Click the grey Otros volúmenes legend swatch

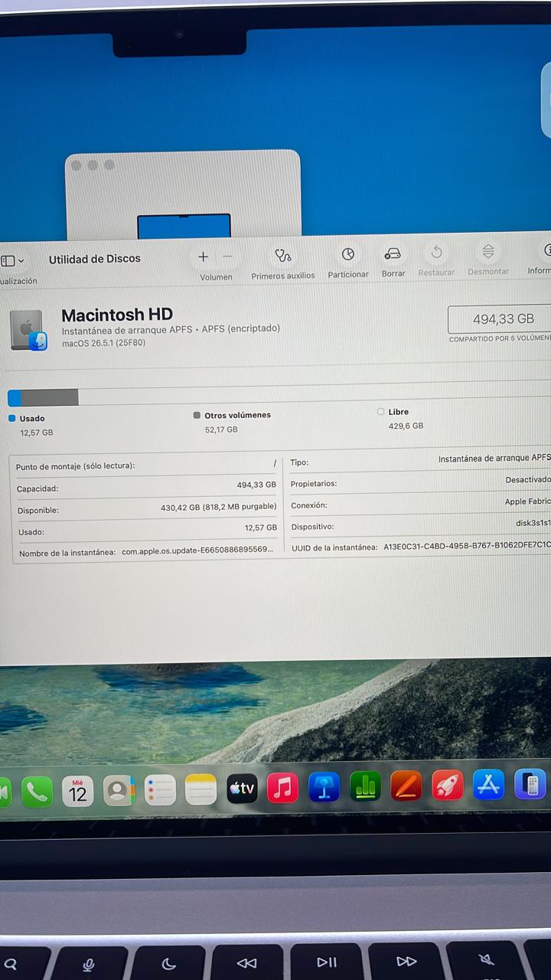tap(197, 415)
